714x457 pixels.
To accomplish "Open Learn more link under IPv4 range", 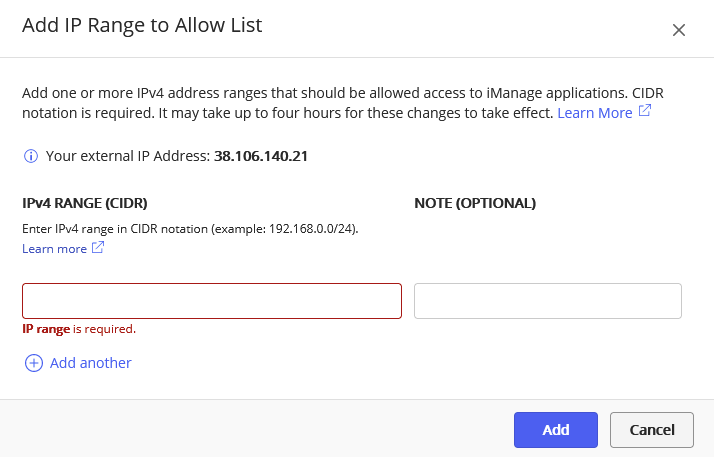I will tap(54, 248).
